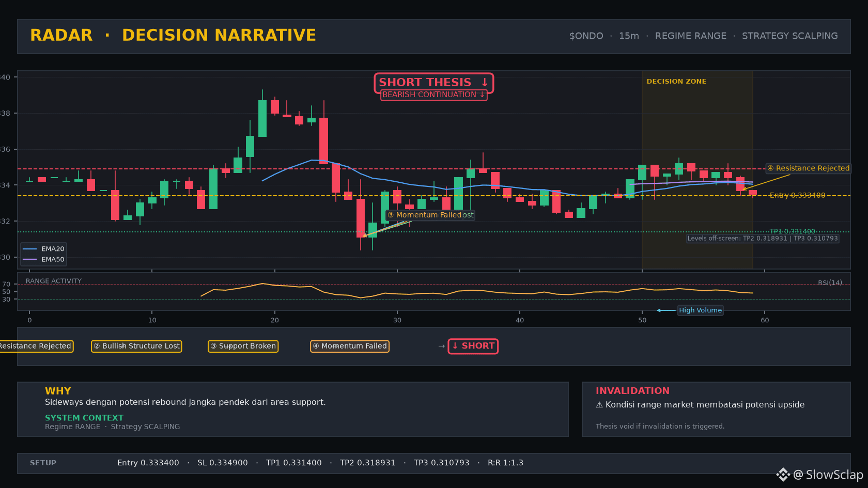Click the SETUP label in the bottom bar
Screen dimensions: 868x488
43,463
